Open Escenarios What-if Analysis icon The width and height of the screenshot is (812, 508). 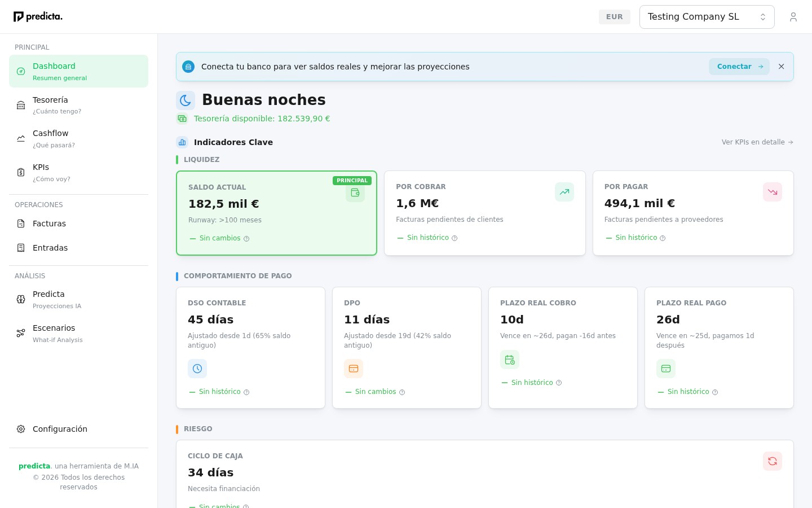(x=21, y=333)
